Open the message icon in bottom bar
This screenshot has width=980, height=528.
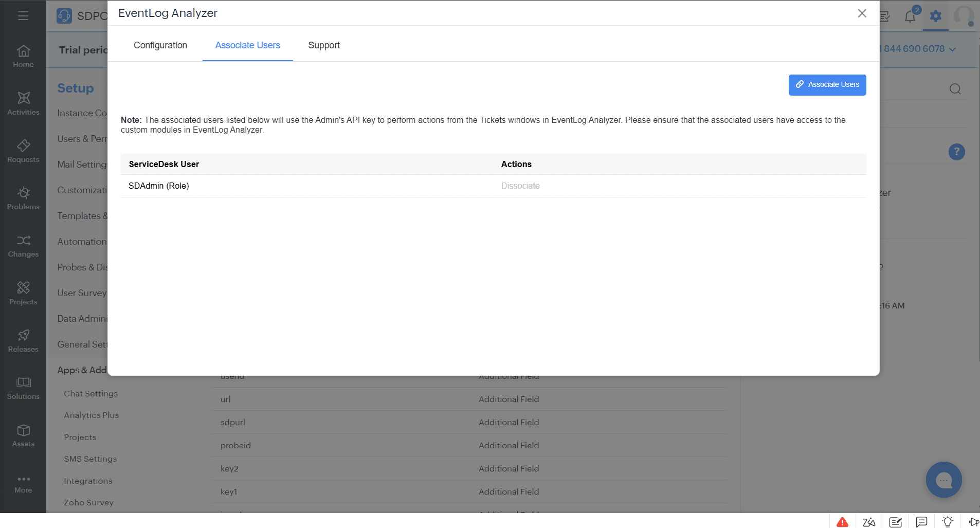coord(922,522)
